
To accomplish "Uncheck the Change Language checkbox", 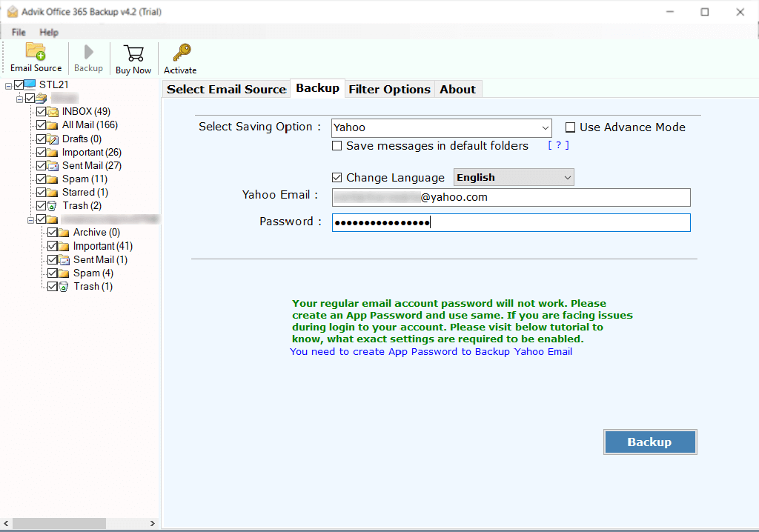I will (x=337, y=178).
